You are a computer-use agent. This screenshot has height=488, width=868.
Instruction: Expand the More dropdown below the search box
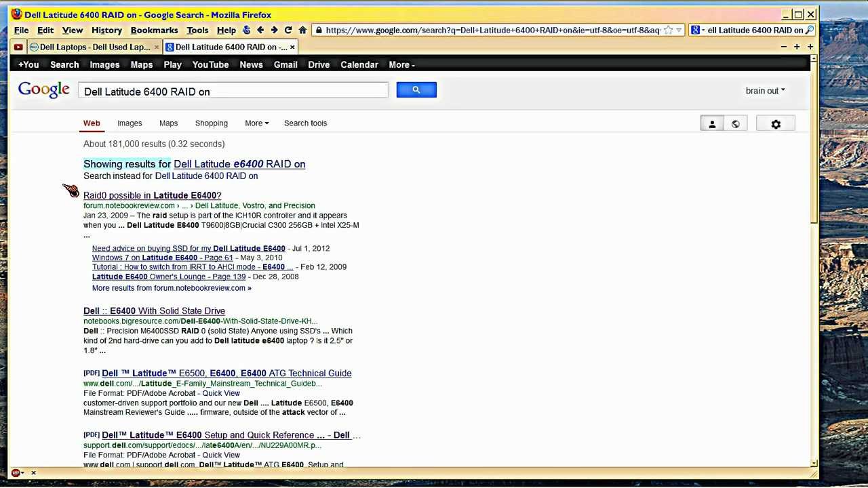[x=257, y=123]
